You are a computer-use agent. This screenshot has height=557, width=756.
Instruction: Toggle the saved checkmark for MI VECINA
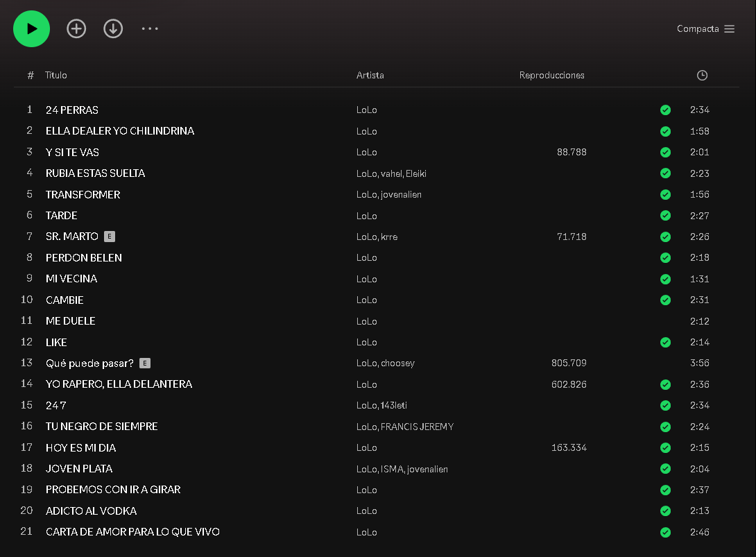665,279
